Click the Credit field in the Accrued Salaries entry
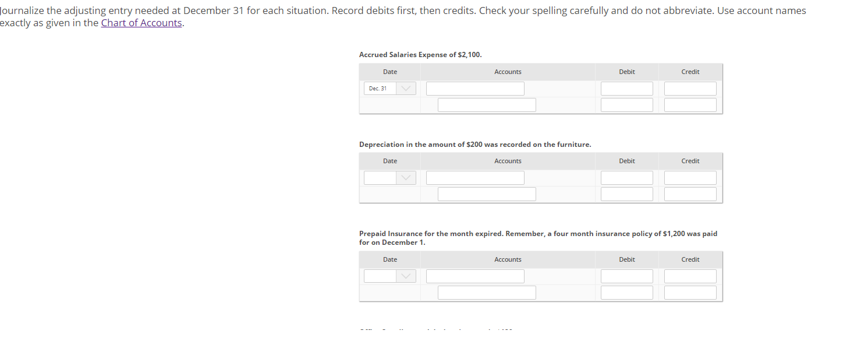Image resolution: width=868 pixels, height=348 pixels. pyautogui.click(x=690, y=88)
